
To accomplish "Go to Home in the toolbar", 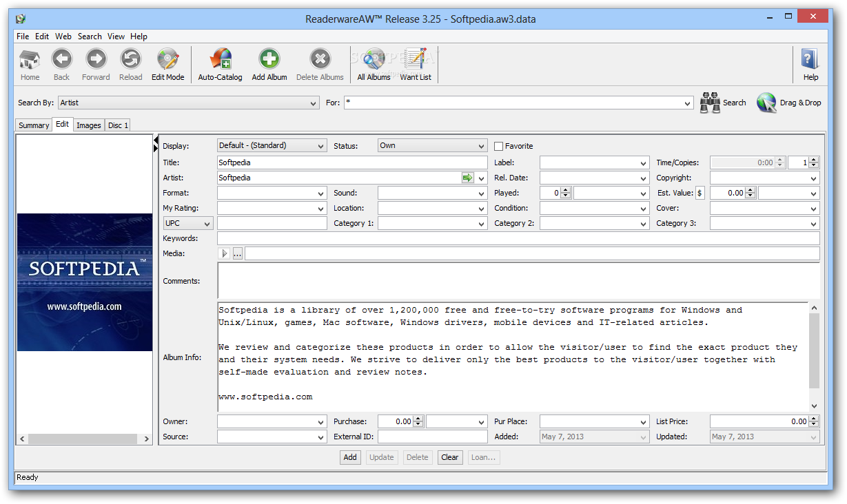I will click(30, 65).
